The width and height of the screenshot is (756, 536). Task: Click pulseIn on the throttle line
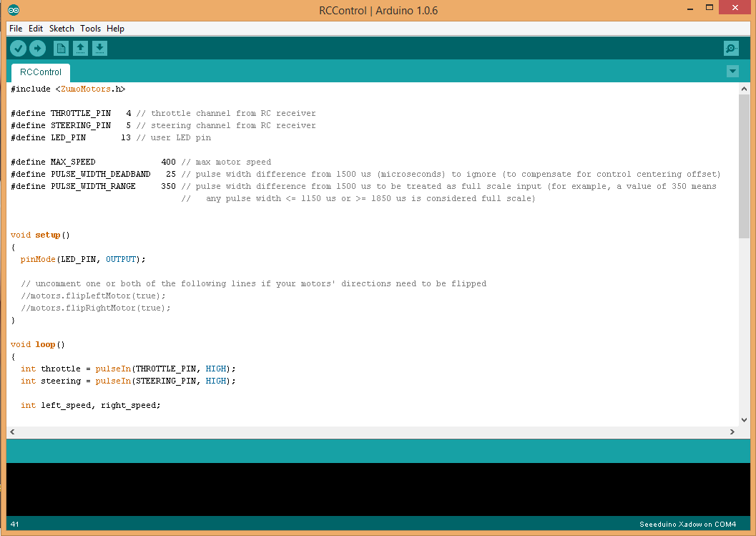coord(113,369)
